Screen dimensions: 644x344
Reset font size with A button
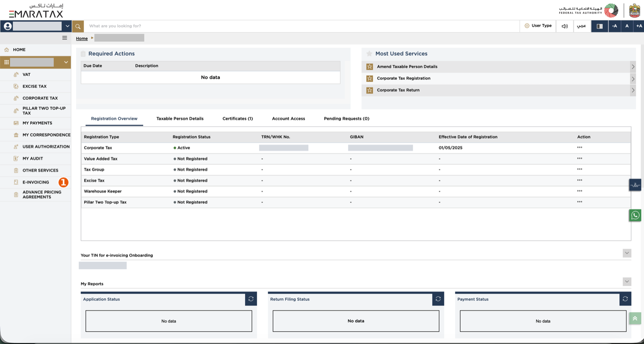(x=627, y=26)
